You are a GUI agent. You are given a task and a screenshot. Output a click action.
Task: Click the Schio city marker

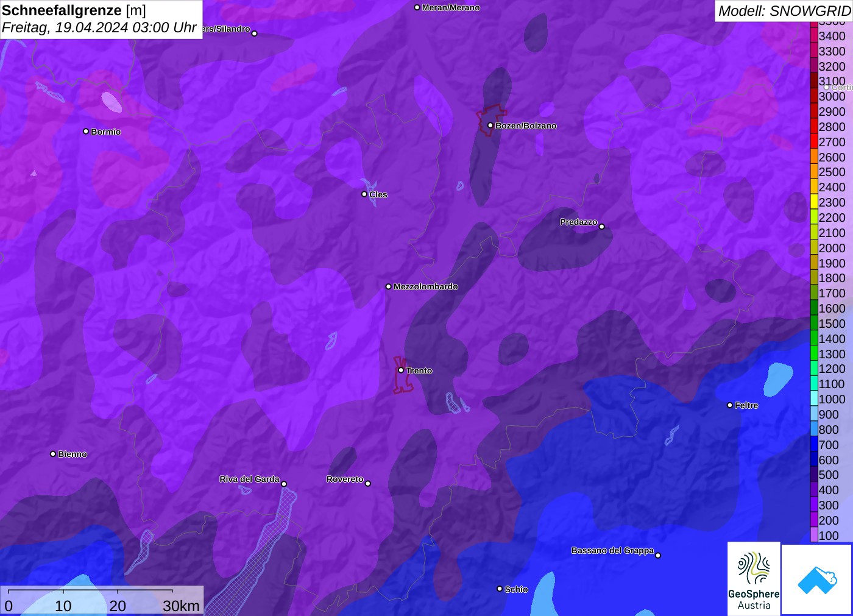pos(500,589)
